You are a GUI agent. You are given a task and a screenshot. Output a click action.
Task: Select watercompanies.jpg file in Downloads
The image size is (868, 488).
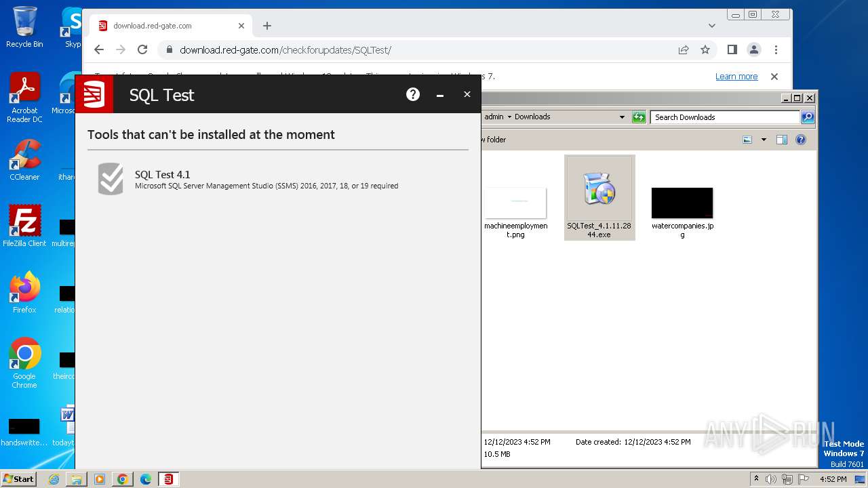coord(682,212)
